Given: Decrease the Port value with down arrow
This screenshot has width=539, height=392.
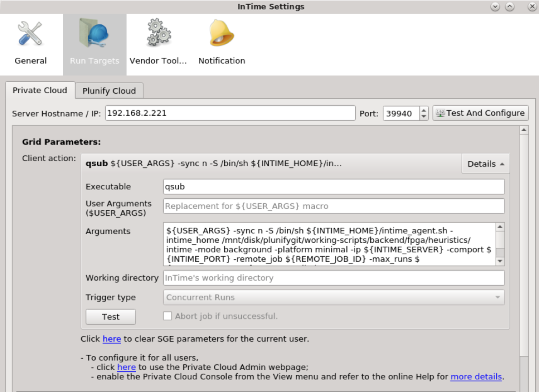Looking at the screenshot, I should (424, 117).
